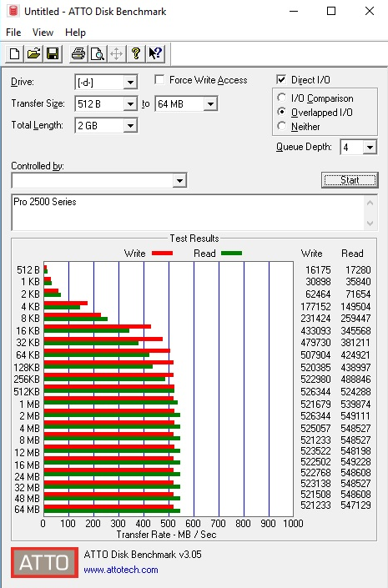Enable Force Write Access checkbox
The width and height of the screenshot is (388, 588).
(159, 80)
